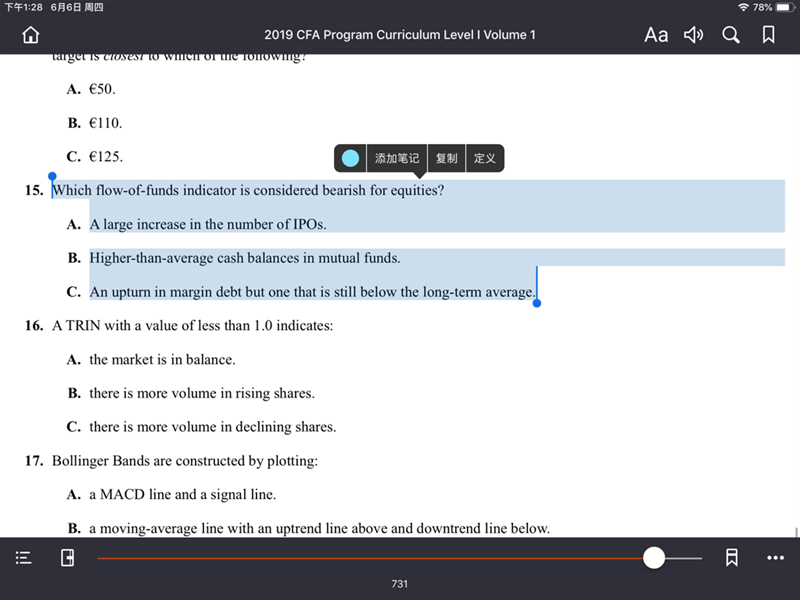Choose 定义 to define the selection
Viewport: 800px width, 600px height.
pos(484,158)
